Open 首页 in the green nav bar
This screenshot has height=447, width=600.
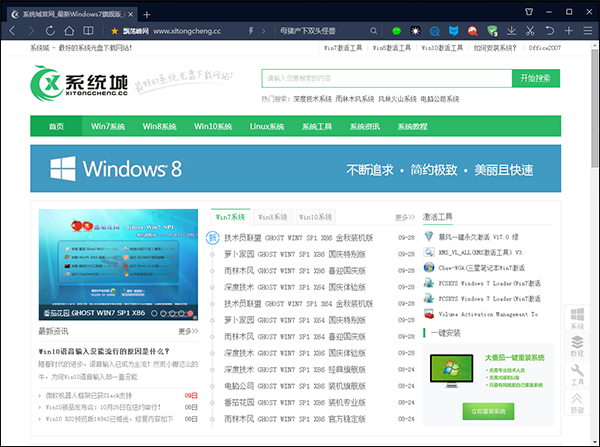56,126
